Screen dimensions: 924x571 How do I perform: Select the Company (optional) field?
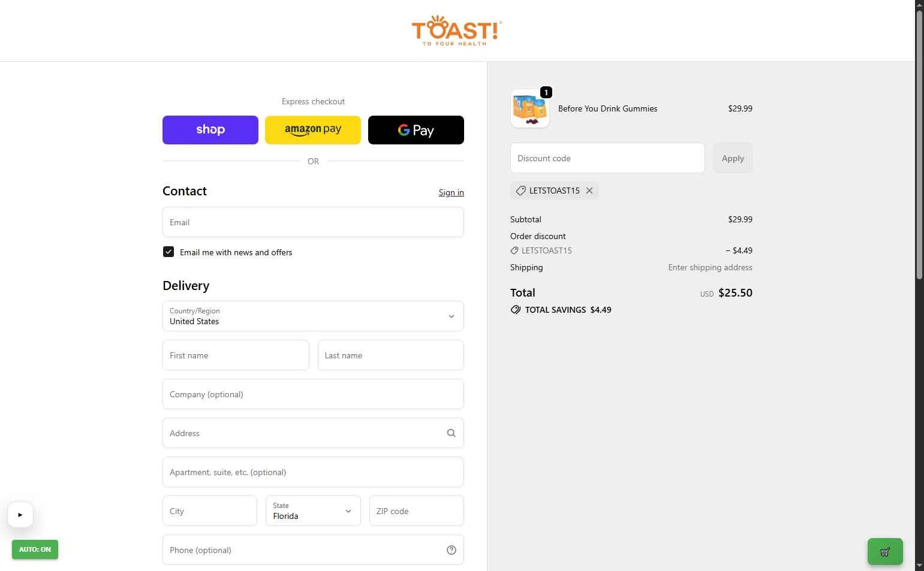pos(313,394)
